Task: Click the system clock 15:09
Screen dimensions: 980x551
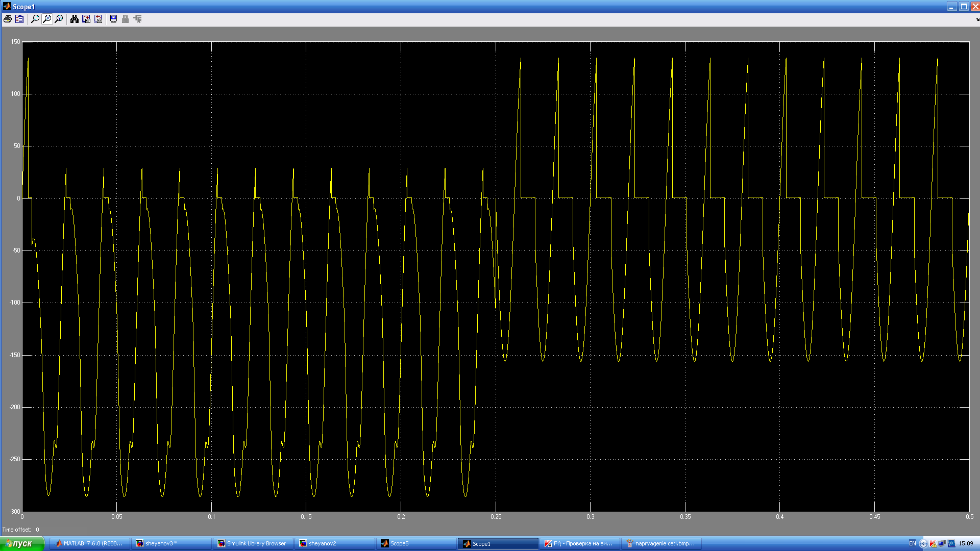Action: click(x=966, y=543)
